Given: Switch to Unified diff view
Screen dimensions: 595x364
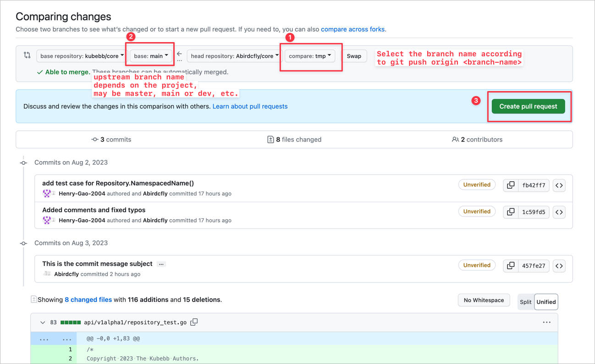Looking at the screenshot, I should pyautogui.click(x=546, y=302).
